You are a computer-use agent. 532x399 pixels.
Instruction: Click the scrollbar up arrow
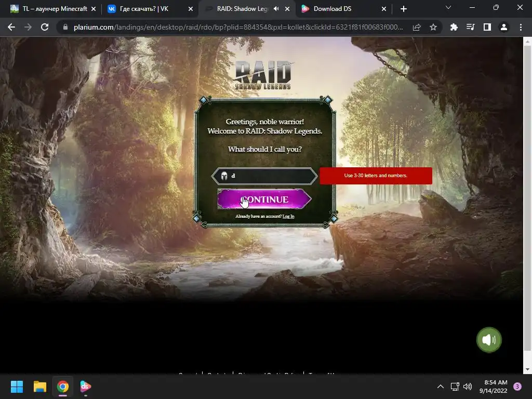click(527, 42)
